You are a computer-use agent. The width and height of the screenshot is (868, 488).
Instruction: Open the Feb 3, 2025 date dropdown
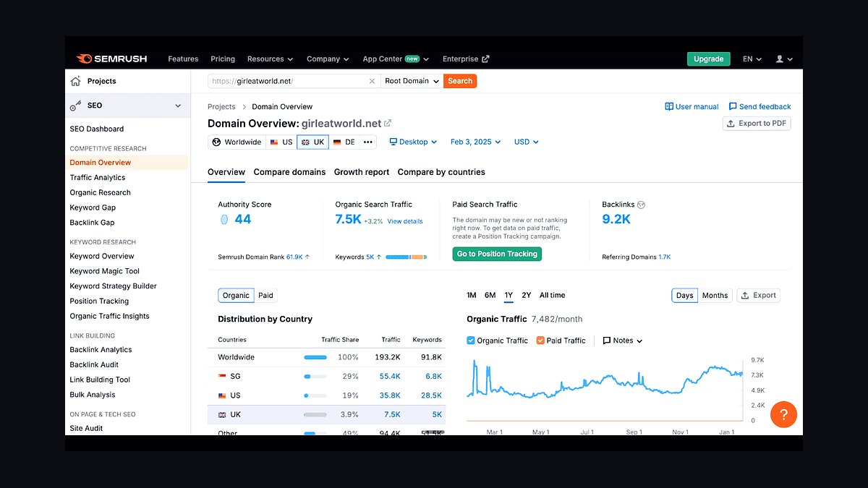click(475, 142)
